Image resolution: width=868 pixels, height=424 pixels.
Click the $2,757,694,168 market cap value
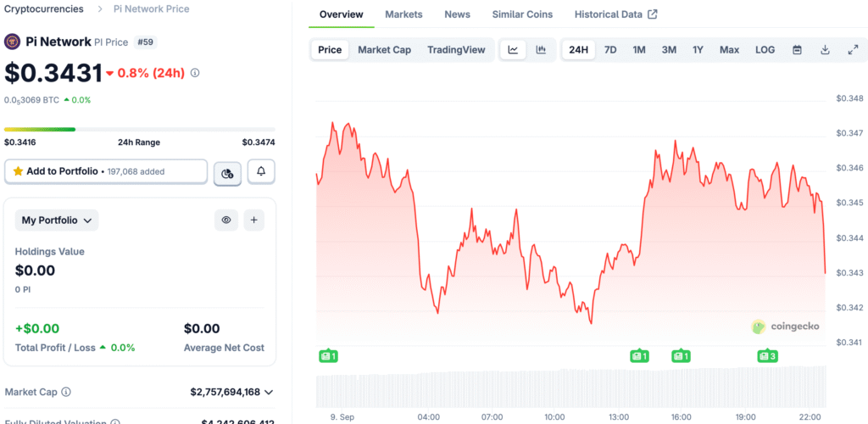click(225, 392)
